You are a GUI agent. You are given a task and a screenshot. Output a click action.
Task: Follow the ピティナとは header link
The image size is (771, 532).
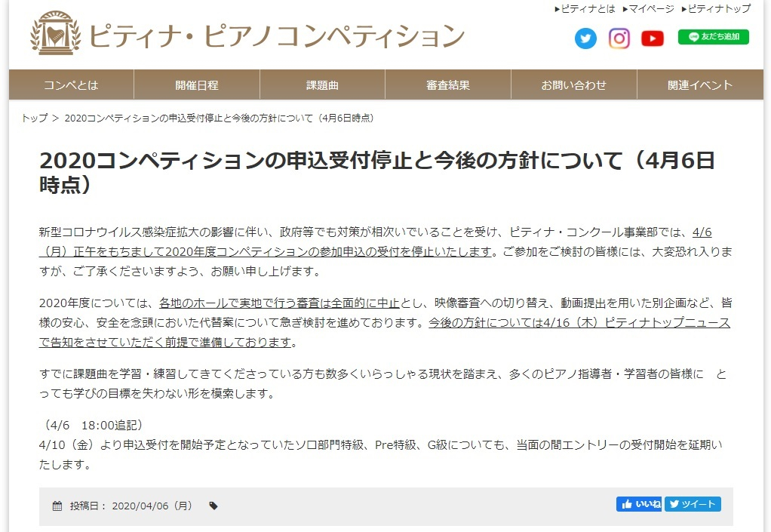pos(585,9)
